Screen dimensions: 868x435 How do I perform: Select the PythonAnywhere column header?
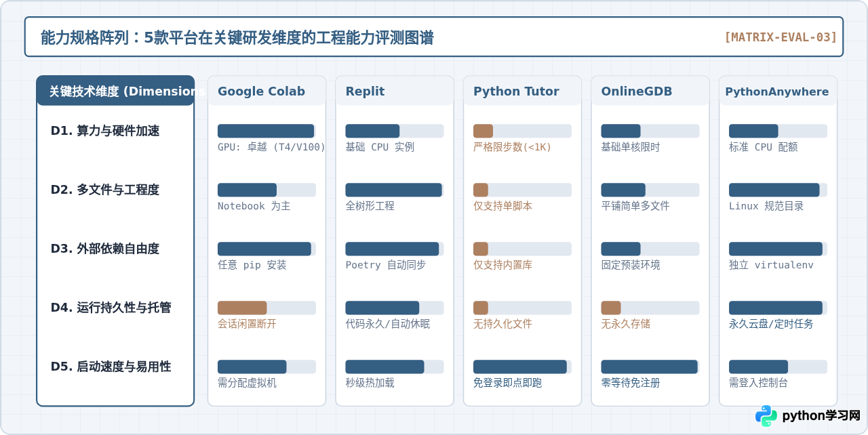click(x=778, y=91)
